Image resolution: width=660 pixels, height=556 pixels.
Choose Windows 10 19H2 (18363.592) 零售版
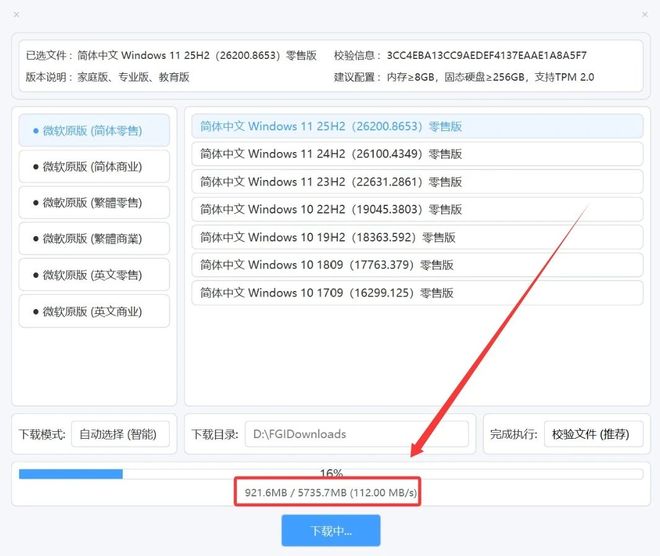click(417, 237)
